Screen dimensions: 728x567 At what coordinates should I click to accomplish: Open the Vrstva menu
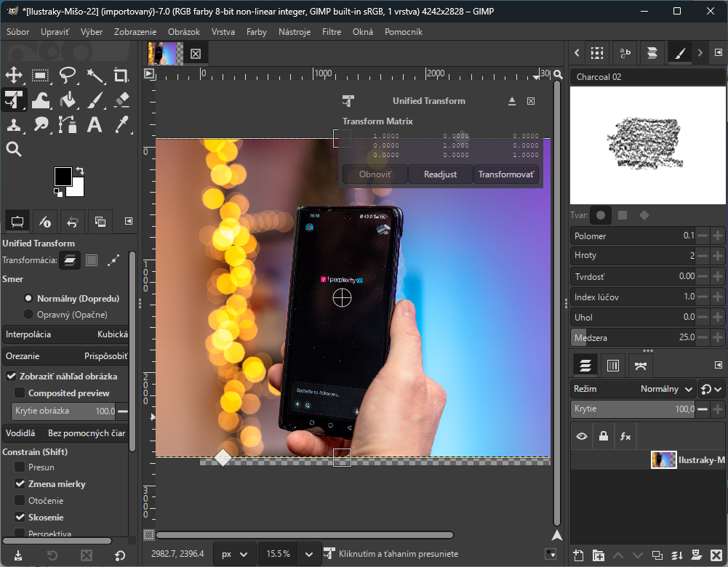coord(223,32)
